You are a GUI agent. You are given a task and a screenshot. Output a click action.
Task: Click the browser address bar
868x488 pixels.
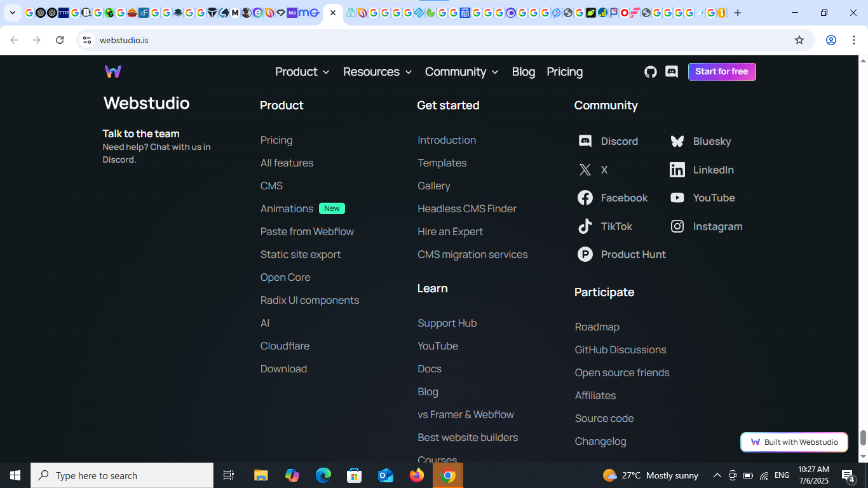pos(445,40)
